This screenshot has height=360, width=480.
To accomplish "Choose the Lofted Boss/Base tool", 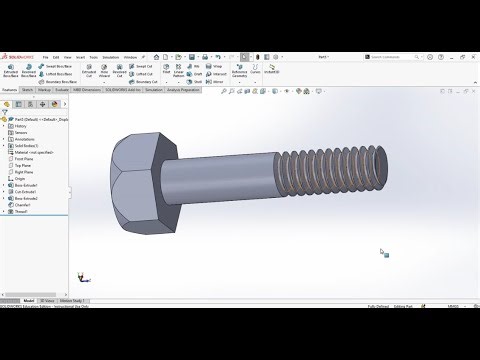I will 55,74.
